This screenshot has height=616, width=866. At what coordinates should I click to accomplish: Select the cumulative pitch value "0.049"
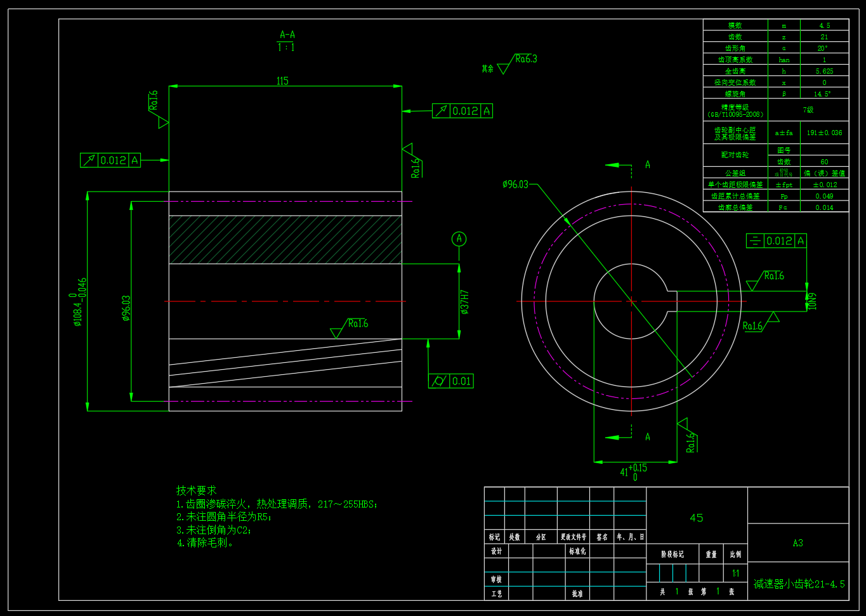824,196
